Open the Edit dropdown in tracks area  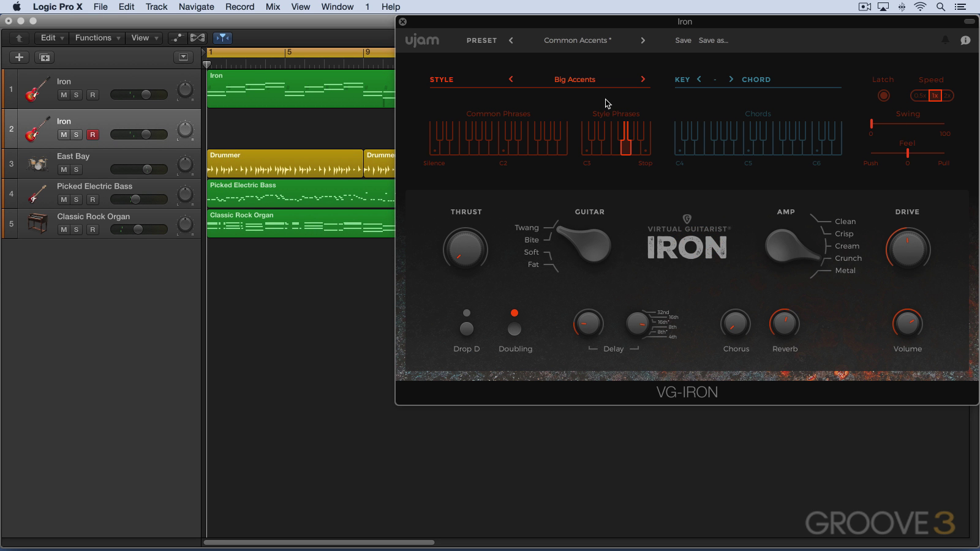point(51,38)
